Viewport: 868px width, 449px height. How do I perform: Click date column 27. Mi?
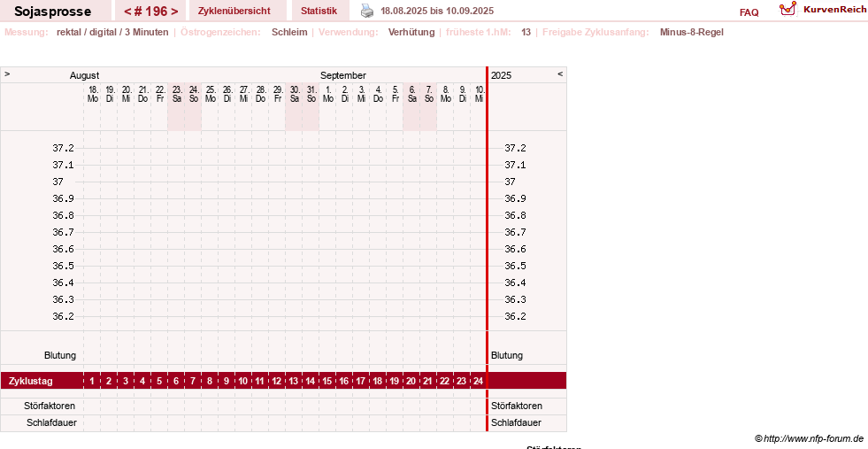click(x=243, y=94)
